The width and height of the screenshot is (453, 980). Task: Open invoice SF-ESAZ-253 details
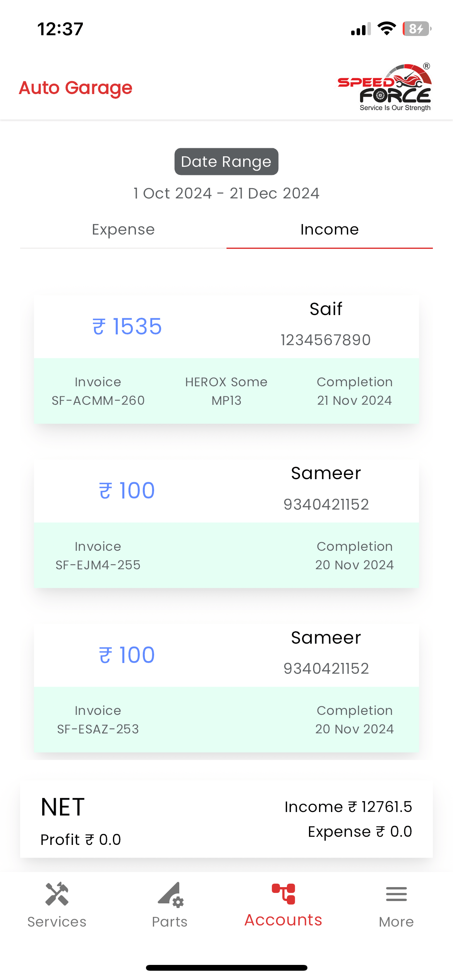tap(98, 720)
